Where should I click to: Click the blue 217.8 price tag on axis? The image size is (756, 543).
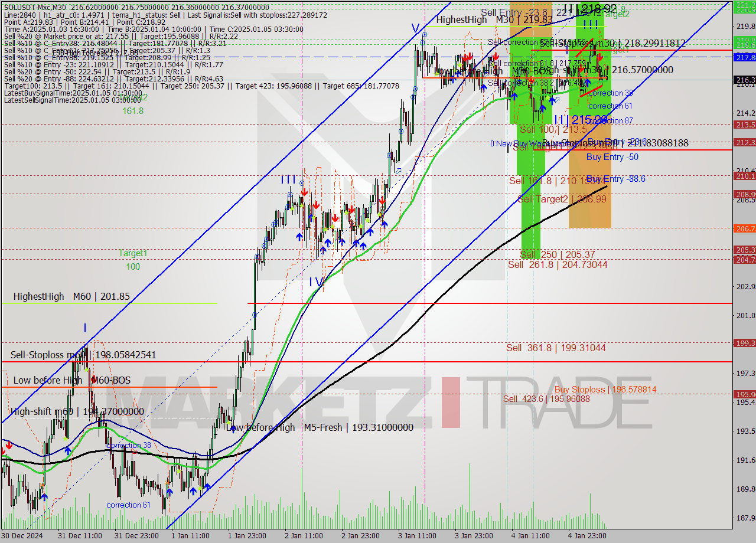[x=744, y=57]
